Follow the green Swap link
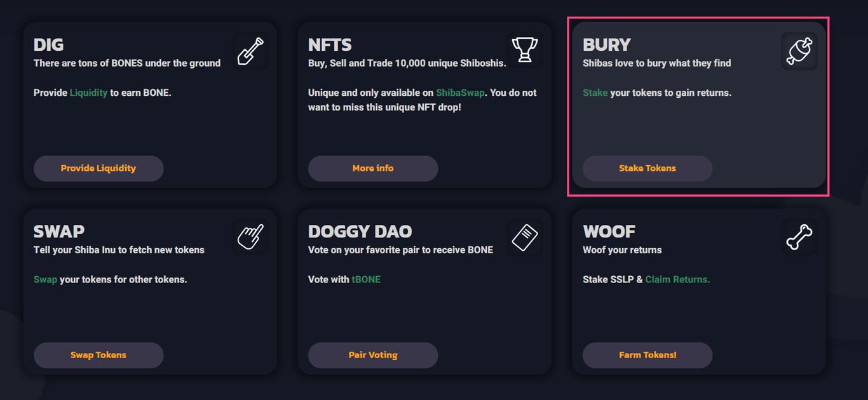Viewport: 868px width, 400px height. click(x=45, y=279)
